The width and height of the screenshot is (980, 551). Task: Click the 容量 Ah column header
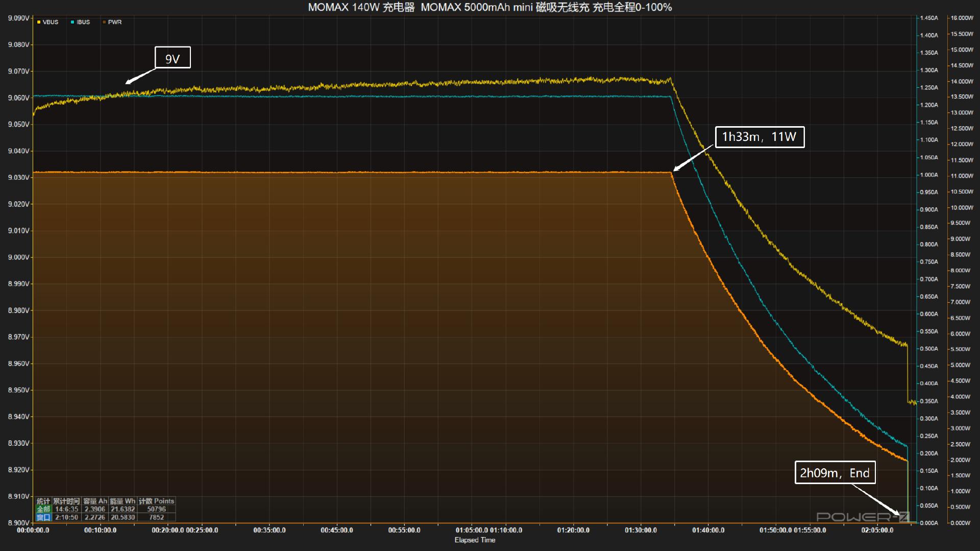point(95,501)
